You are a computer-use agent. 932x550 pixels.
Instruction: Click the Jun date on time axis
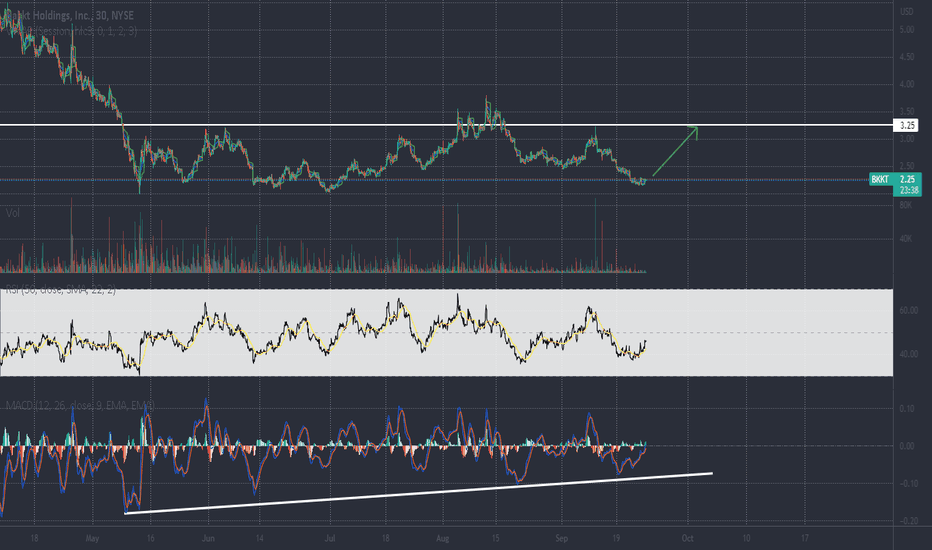click(208, 539)
